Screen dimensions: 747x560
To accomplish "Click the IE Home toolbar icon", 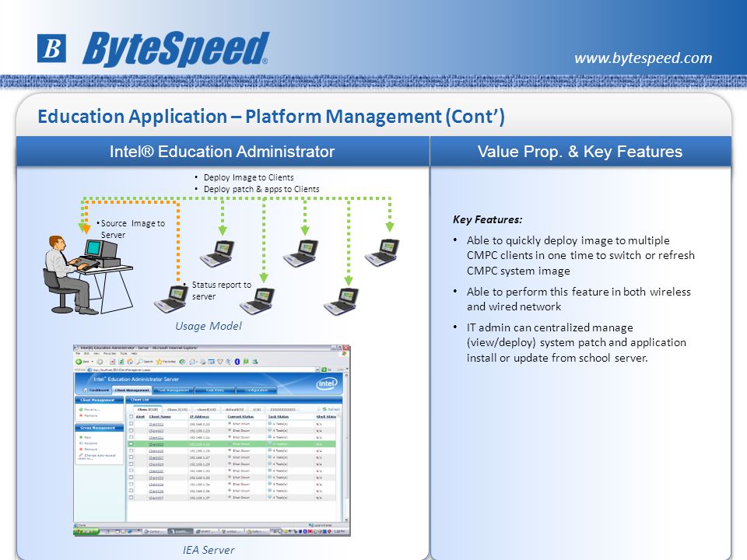I will (130, 362).
